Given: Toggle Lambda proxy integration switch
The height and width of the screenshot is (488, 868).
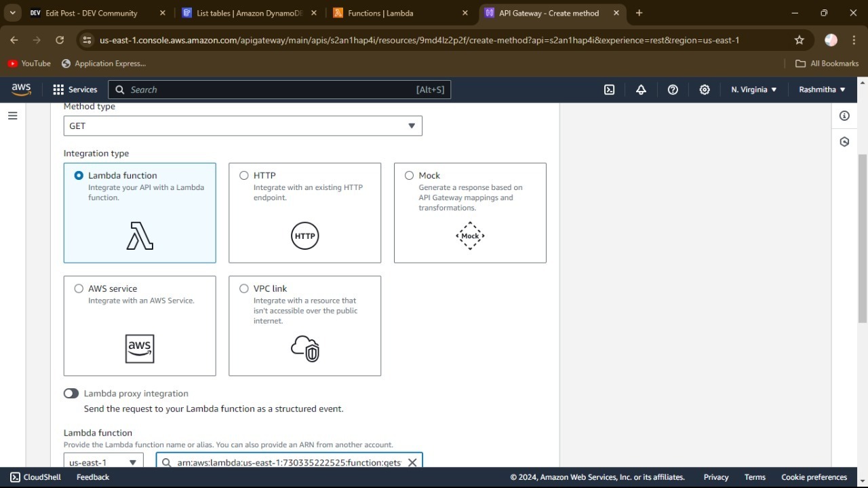Looking at the screenshot, I should (71, 394).
